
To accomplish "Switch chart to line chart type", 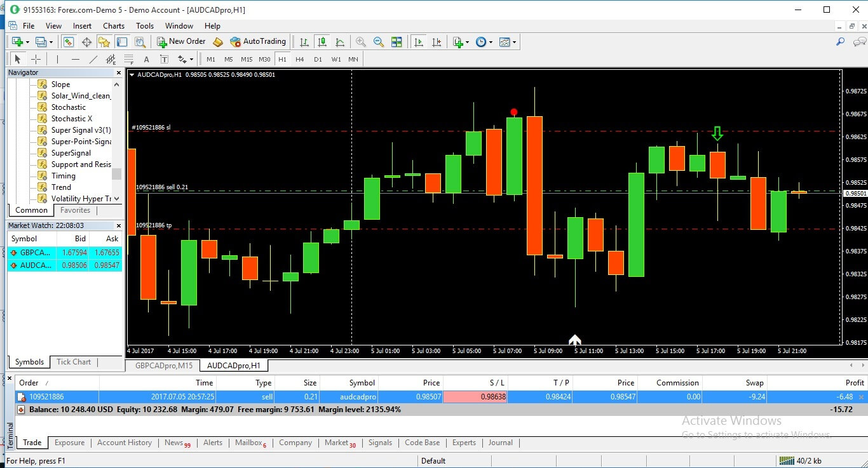I will (340, 42).
